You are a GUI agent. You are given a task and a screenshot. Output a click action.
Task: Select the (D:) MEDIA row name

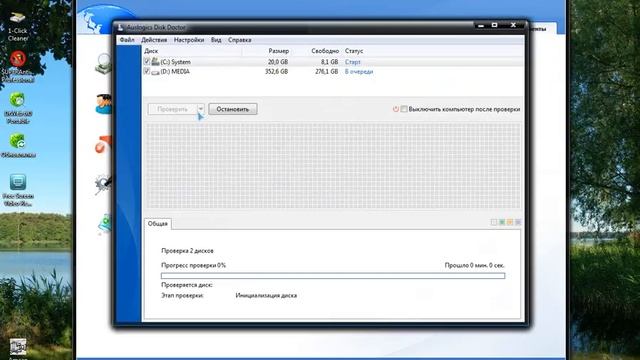[x=175, y=71]
